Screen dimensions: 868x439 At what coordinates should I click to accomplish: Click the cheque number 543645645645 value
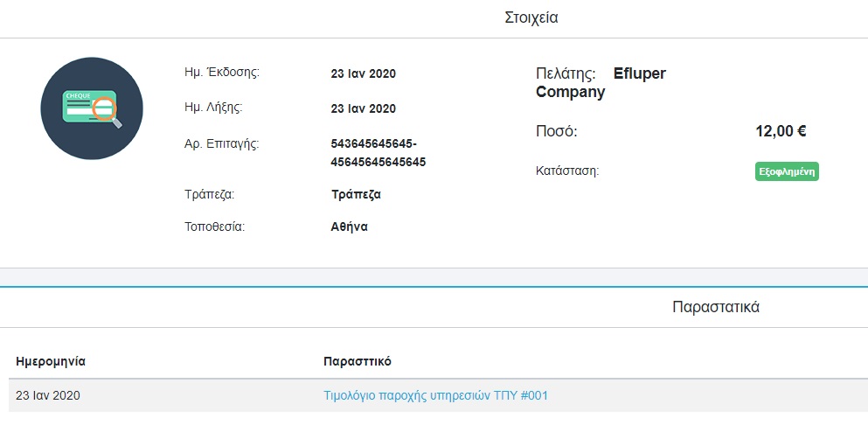tap(378, 153)
